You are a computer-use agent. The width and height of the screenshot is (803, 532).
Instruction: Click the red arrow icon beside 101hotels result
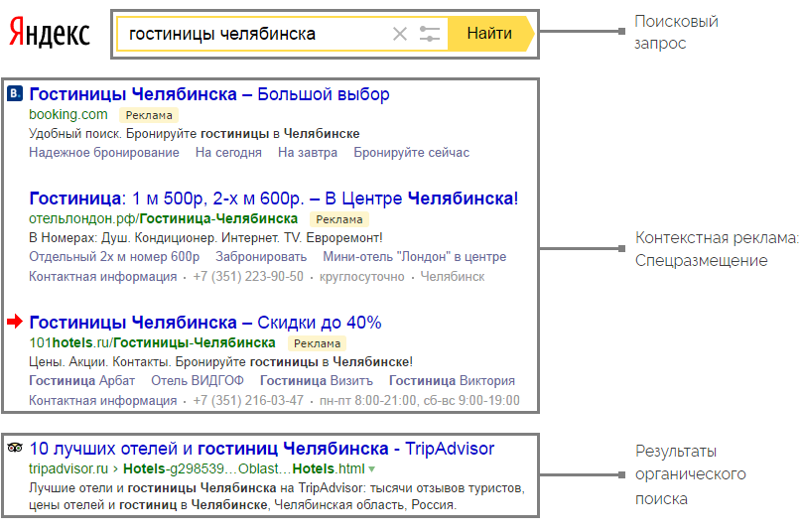[x=15, y=323]
